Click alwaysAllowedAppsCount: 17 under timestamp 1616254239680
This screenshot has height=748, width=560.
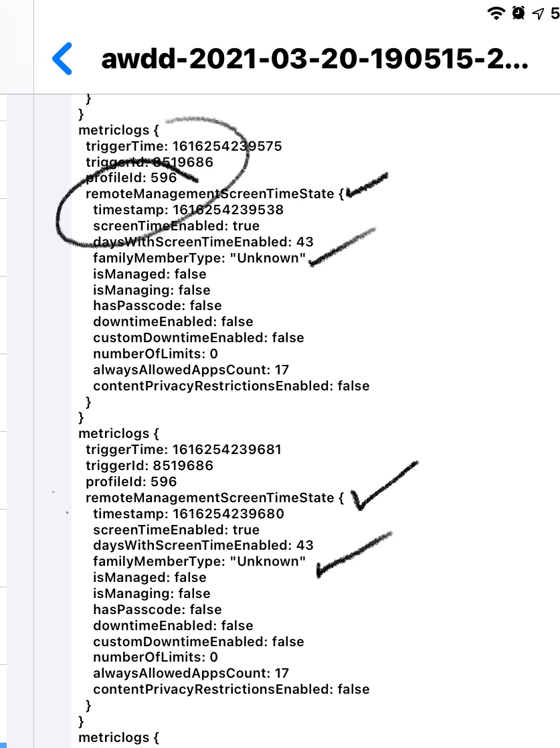tap(191, 673)
